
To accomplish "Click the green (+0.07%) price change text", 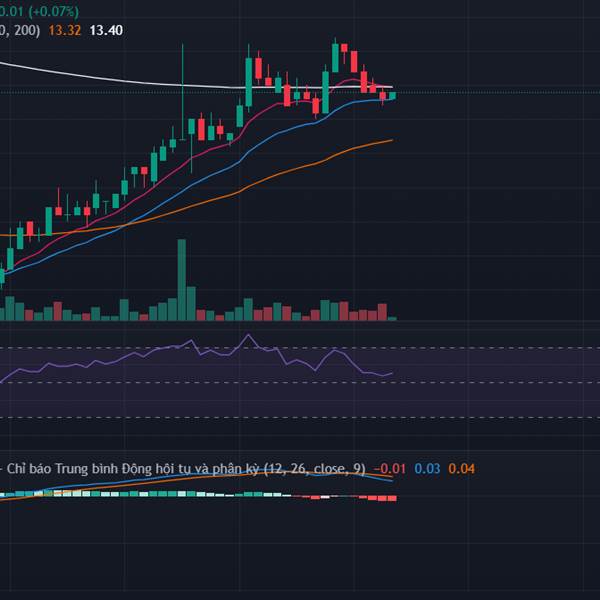I will (x=53, y=11).
